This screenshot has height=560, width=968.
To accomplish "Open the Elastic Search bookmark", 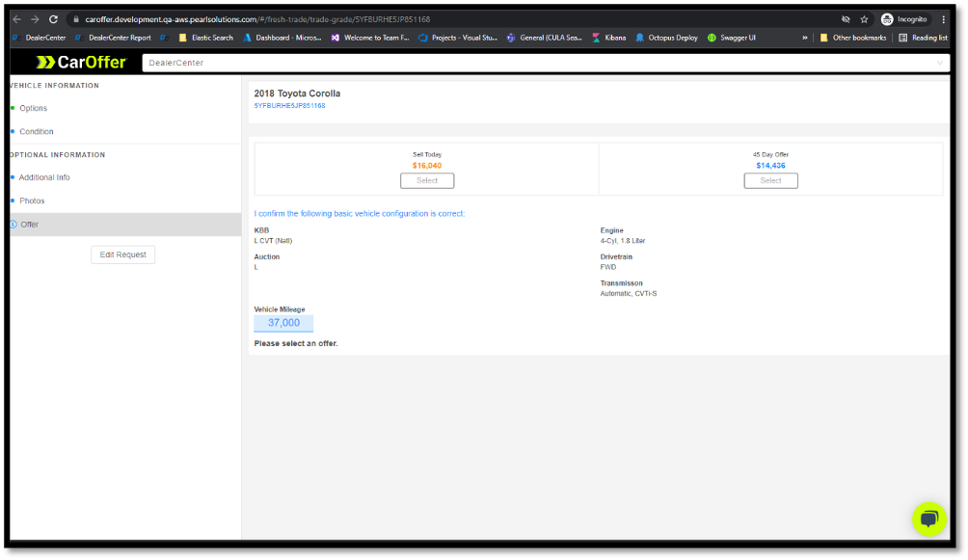I will [206, 38].
